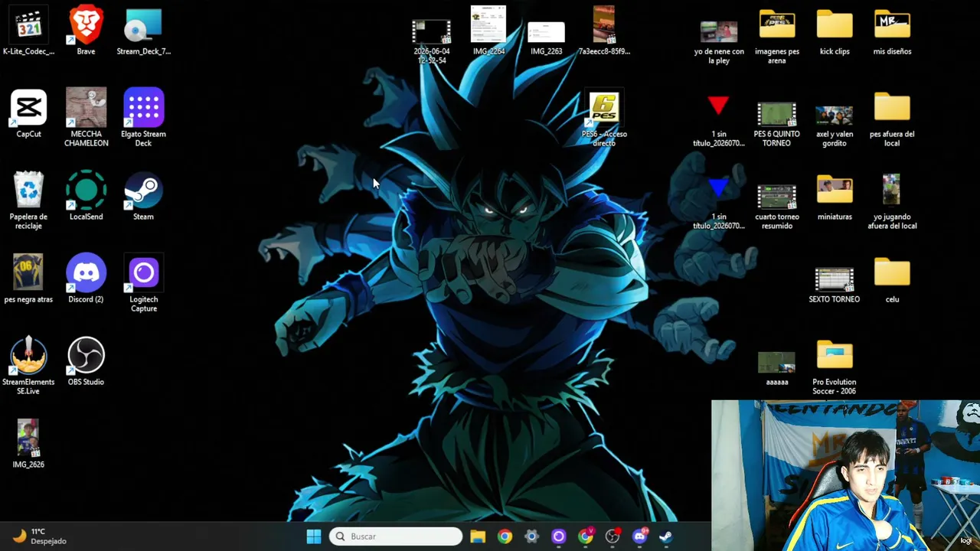This screenshot has height=551, width=980.
Task: Select the 2026-06-04 12-52-54 video file
Action: [432, 40]
